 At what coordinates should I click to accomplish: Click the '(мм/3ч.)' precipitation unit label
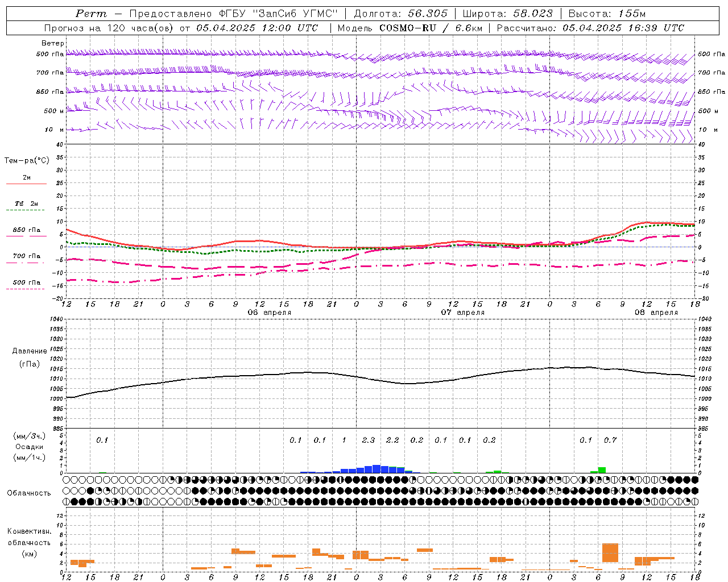pos(30,436)
